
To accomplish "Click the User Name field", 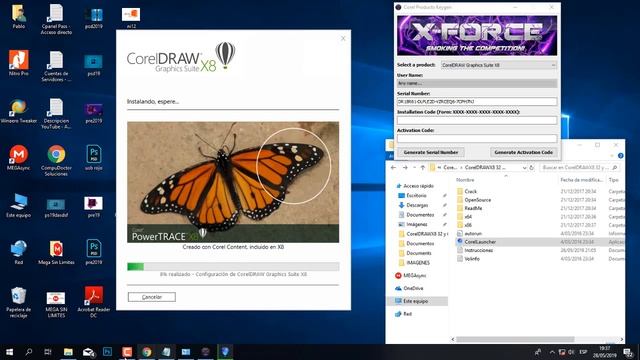I will [477, 83].
